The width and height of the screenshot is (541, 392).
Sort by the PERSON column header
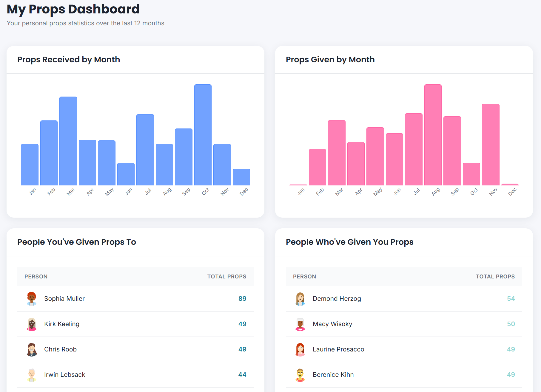pyautogui.click(x=36, y=277)
